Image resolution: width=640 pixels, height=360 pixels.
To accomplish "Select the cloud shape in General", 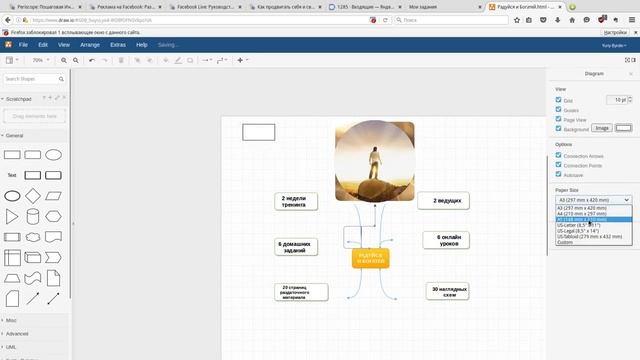I will (33, 237).
